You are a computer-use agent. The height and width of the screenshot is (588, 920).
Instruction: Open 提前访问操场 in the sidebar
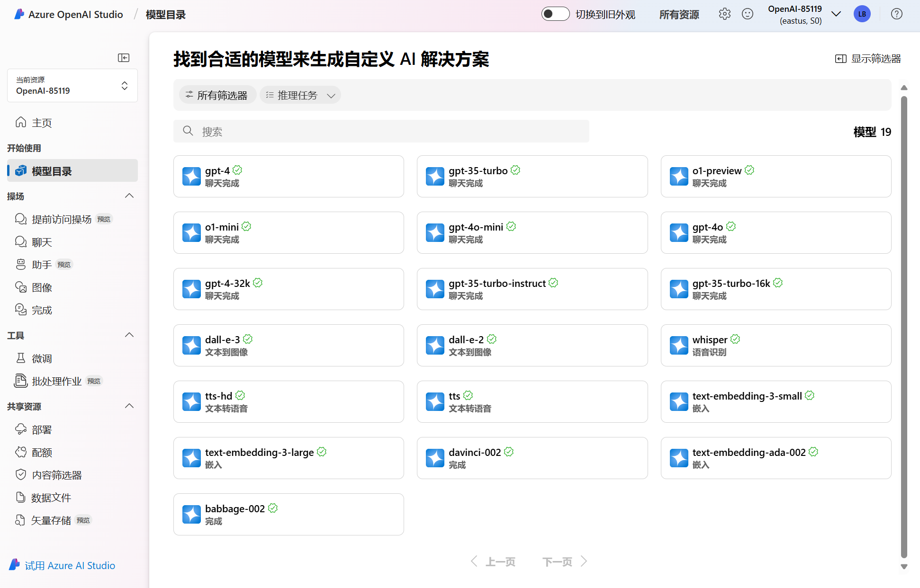tap(72, 219)
